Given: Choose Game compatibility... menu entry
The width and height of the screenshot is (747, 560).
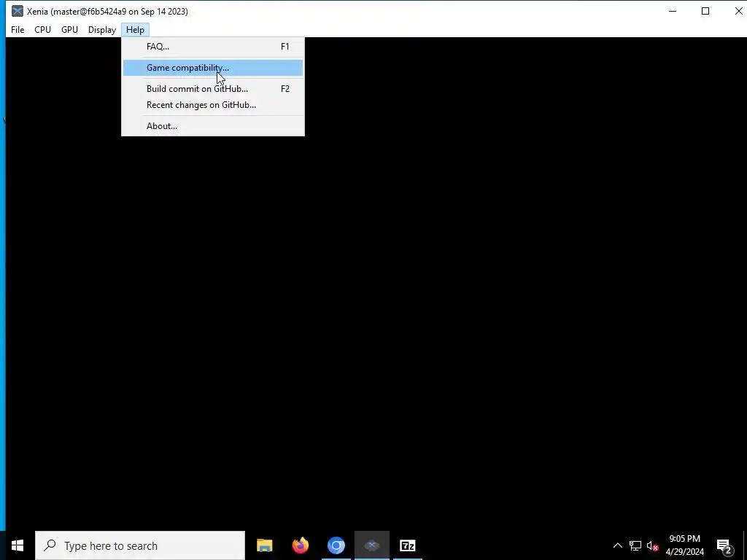Looking at the screenshot, I should point(213,68).
